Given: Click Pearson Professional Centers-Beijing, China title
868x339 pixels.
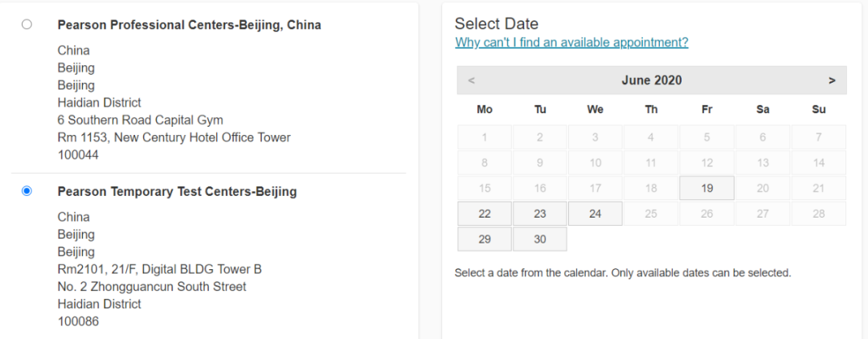Looking at the screenshot, I should 189,25.
